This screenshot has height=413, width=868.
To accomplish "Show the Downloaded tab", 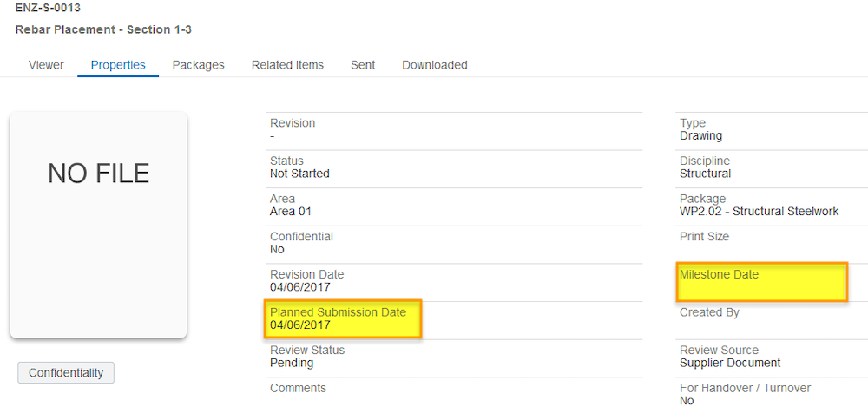I will [x=435, y=65].
